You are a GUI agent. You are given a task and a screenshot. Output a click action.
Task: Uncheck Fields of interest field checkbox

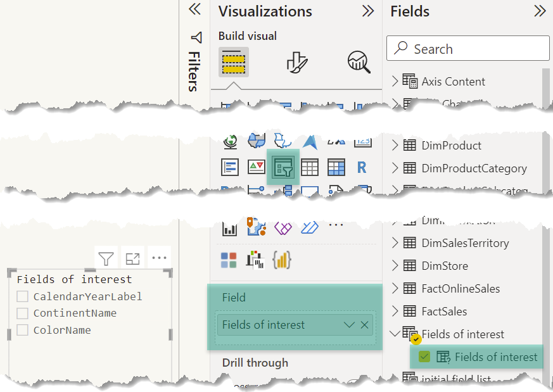point(424,357)
